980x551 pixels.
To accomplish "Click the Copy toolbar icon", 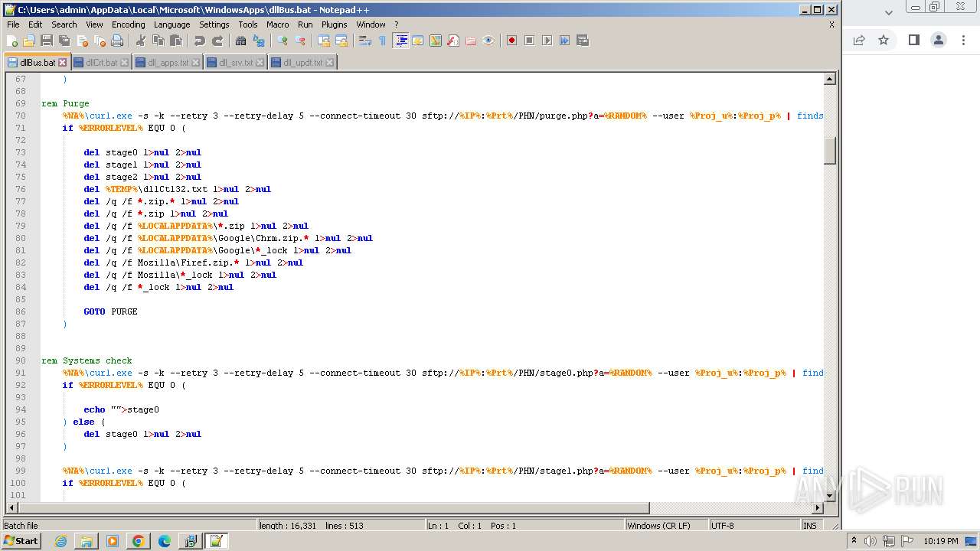I will point(158,41).
